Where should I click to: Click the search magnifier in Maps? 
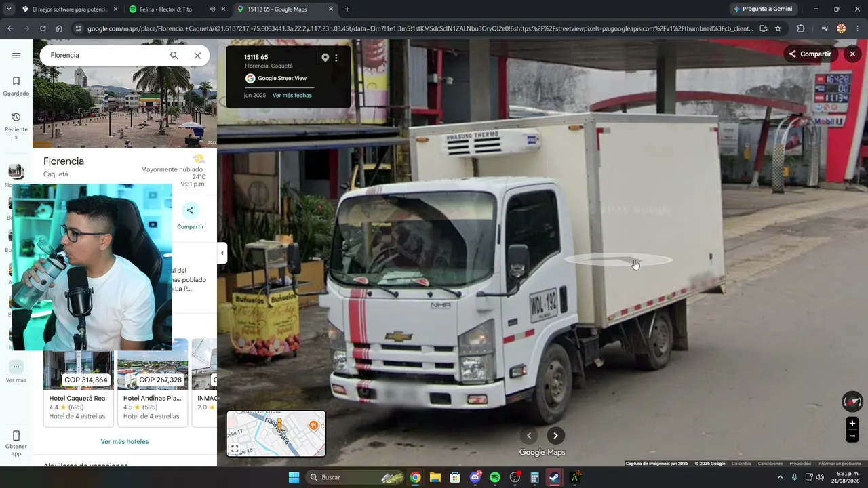pos(174,56)
